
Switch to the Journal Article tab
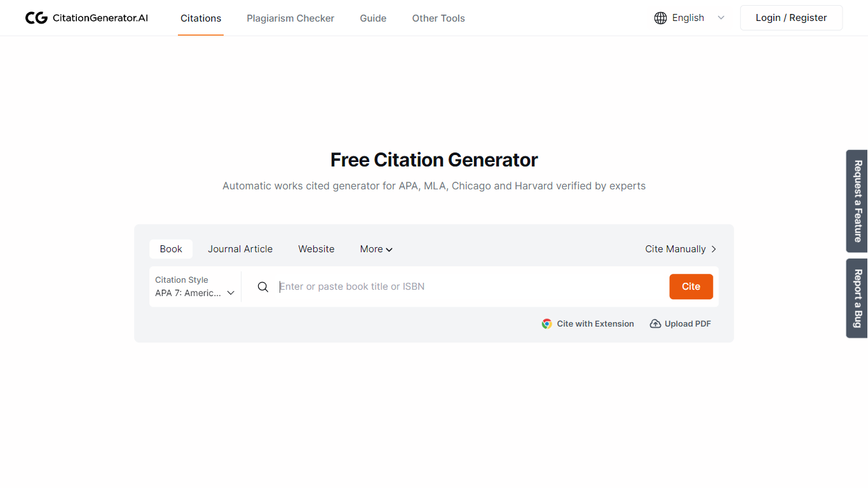pos(240,249)
